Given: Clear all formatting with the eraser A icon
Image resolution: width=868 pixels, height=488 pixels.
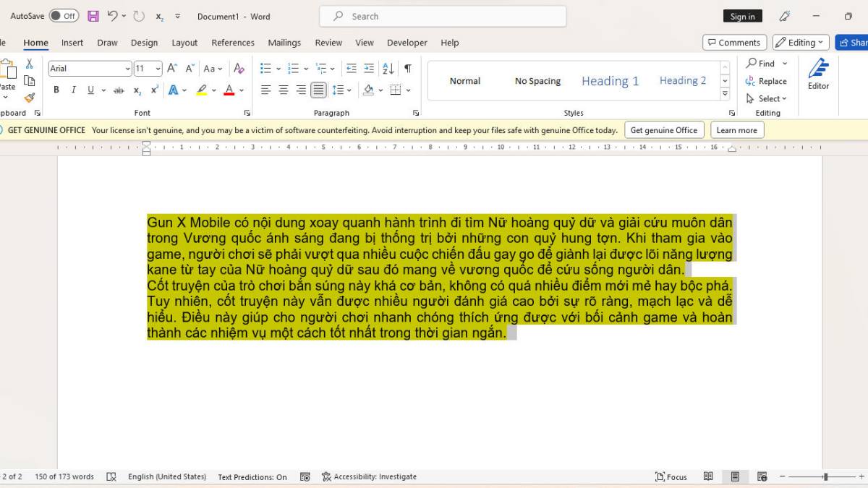Looking at the screenshot, I should (x=239, y=69).
